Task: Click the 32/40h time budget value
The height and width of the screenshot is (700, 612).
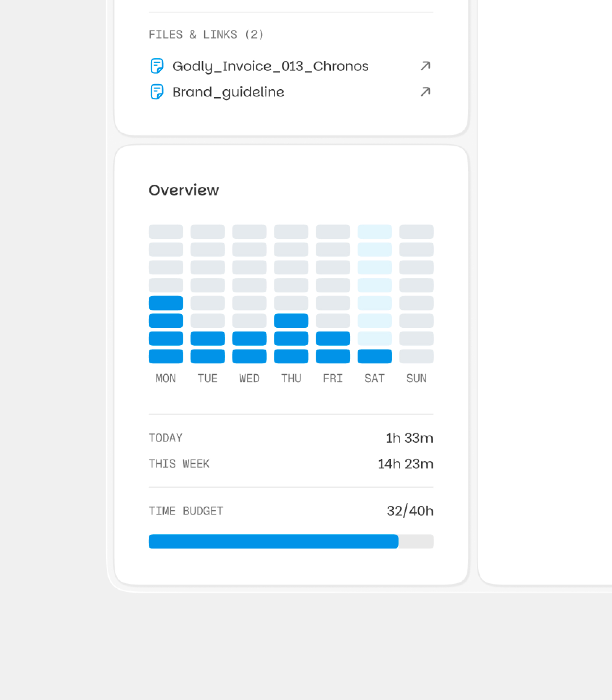Action: 410,511
